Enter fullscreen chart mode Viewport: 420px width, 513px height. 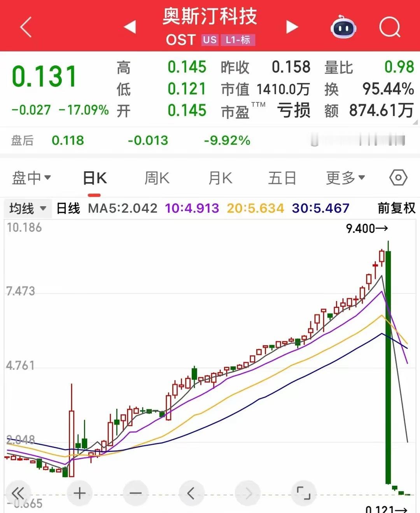point(304,494)
